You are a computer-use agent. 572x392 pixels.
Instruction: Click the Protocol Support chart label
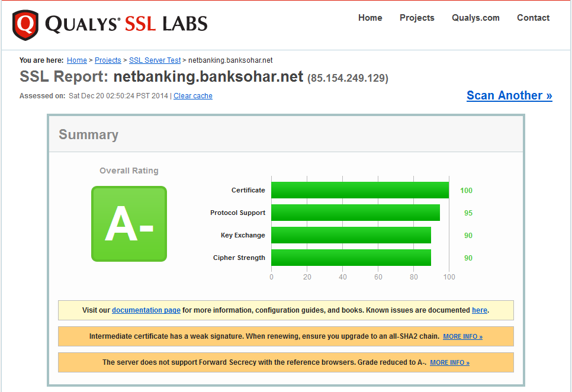pyautogui.click(x=237, y=213)
